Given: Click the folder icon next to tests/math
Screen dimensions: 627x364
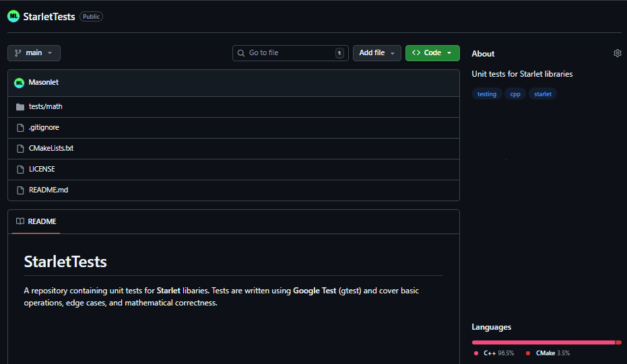Looking at the screenshot, I should pos(20,107).
